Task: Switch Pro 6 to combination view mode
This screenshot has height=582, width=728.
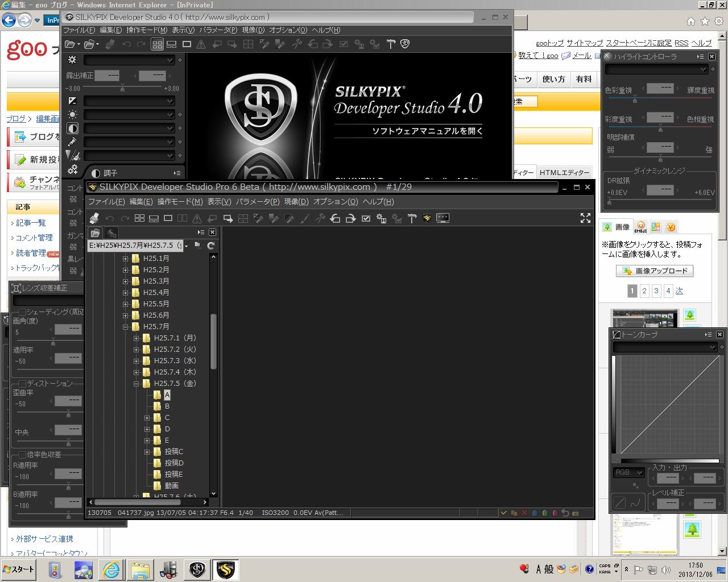Action: click(x=154, y=218)
